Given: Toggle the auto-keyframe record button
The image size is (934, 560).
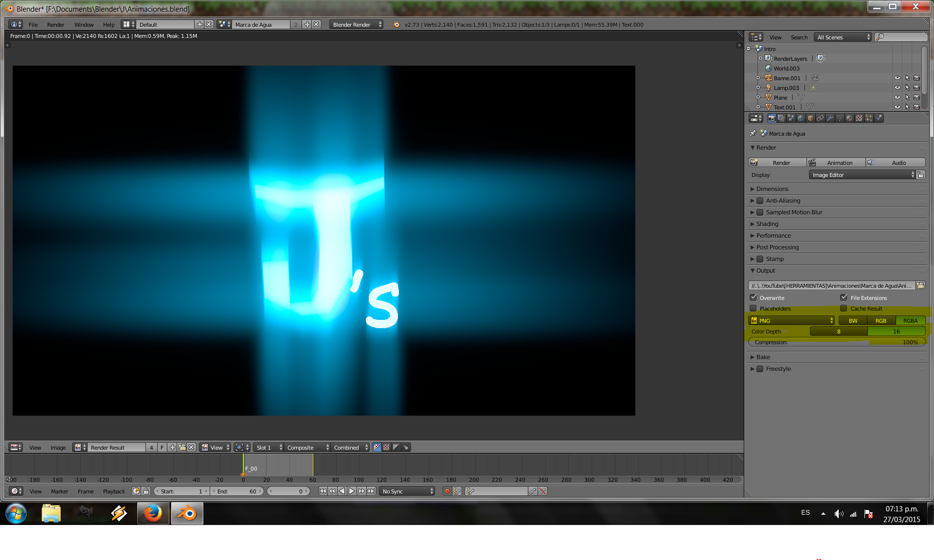Looking at the screenshot, I should click(448, 491).
